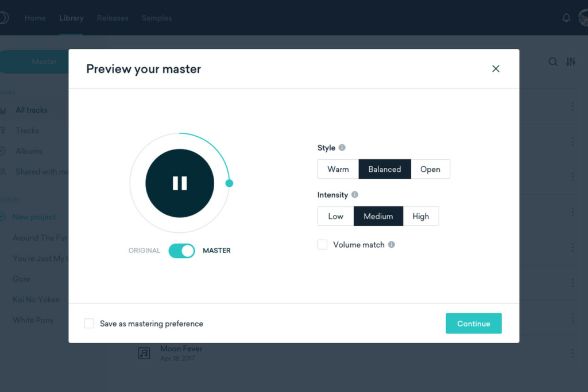This screenshot has width=588, height=392.
Task: Select the Warm style option
Action: (338, 170)
